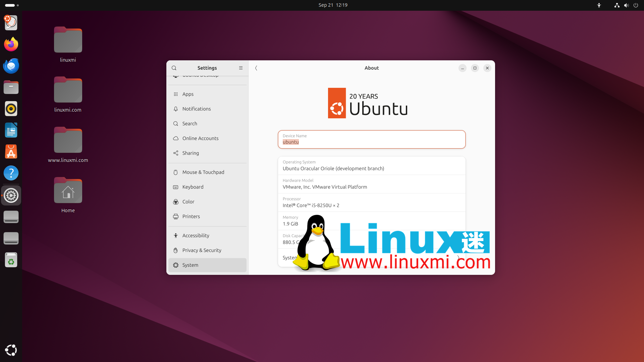Click the VMware Virtual Platform hardware text
Viewport: 644px width, 362px height.
(325, 187)
